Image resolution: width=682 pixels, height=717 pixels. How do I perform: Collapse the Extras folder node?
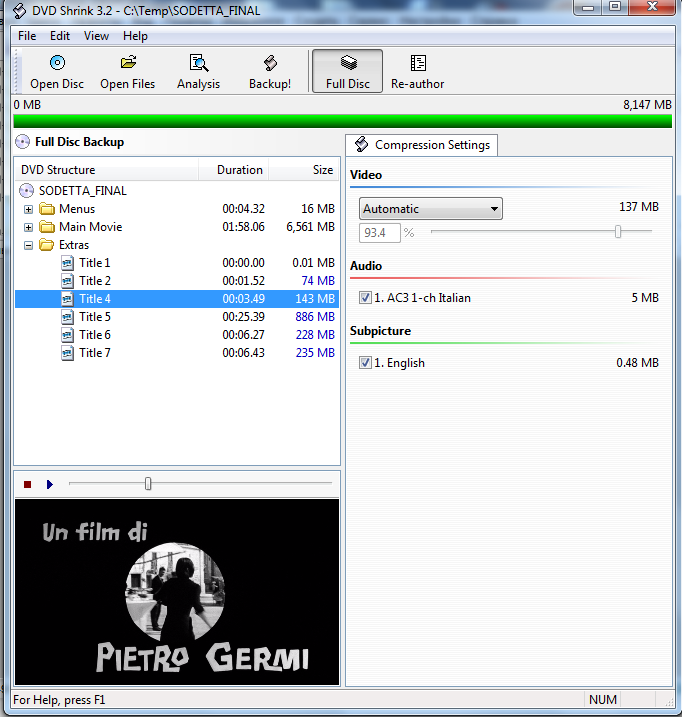28,246
